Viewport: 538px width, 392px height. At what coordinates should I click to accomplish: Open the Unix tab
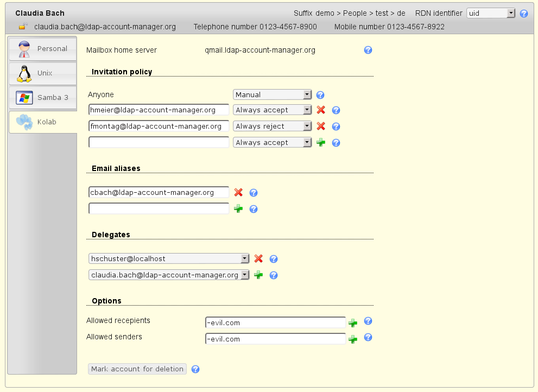pos(43,73)
